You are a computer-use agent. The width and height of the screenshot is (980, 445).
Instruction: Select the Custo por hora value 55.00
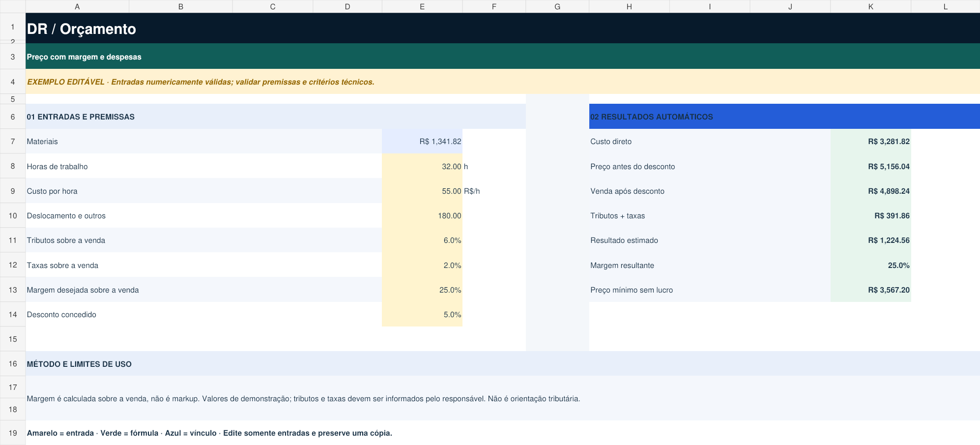pos(422,191)
